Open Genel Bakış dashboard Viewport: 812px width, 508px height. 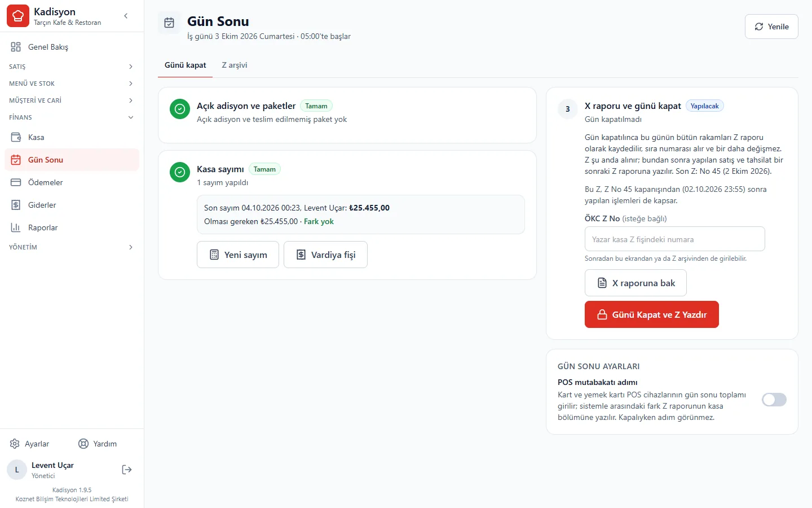coord(72,47)
